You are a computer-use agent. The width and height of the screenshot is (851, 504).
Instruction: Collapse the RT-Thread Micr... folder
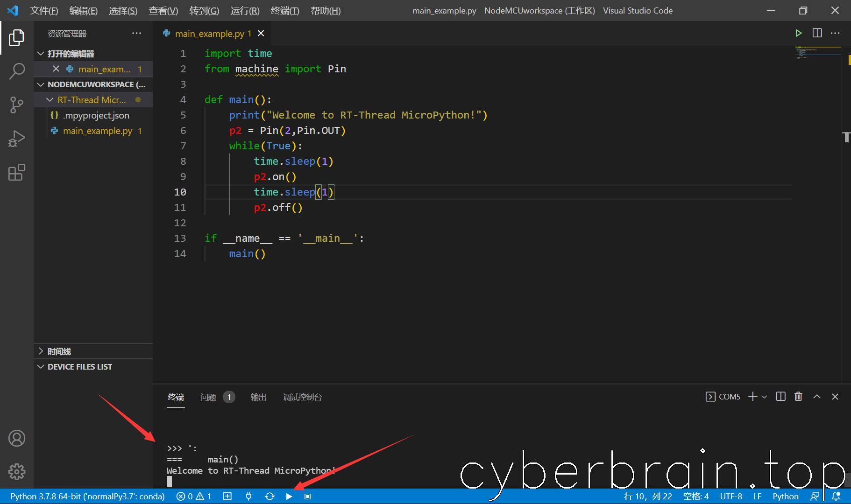[93, 100]
